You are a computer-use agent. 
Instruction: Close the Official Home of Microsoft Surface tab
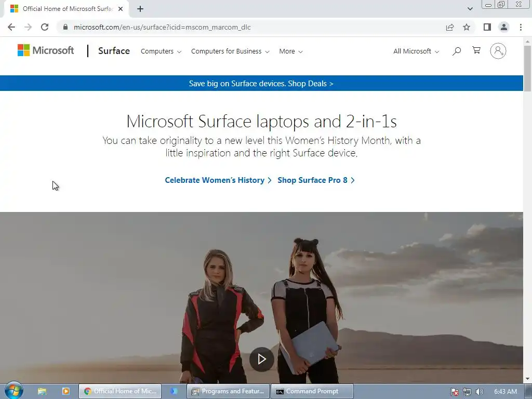click(121, 9)
